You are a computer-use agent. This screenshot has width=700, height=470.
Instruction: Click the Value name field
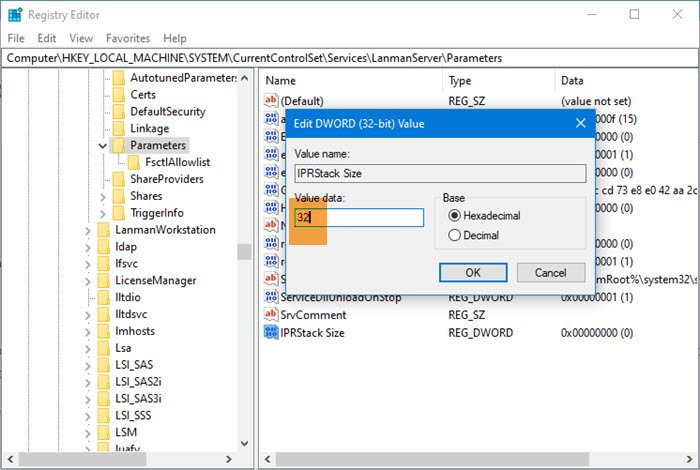440,173
